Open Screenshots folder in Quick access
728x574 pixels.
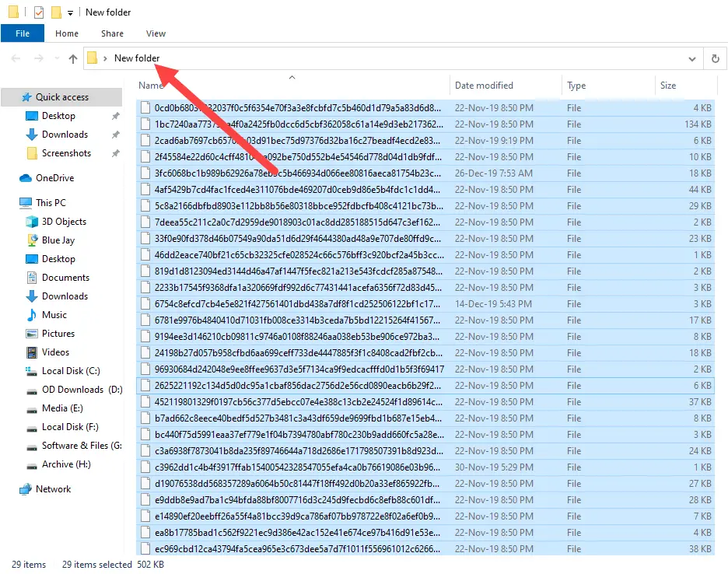tap(66, 152)
